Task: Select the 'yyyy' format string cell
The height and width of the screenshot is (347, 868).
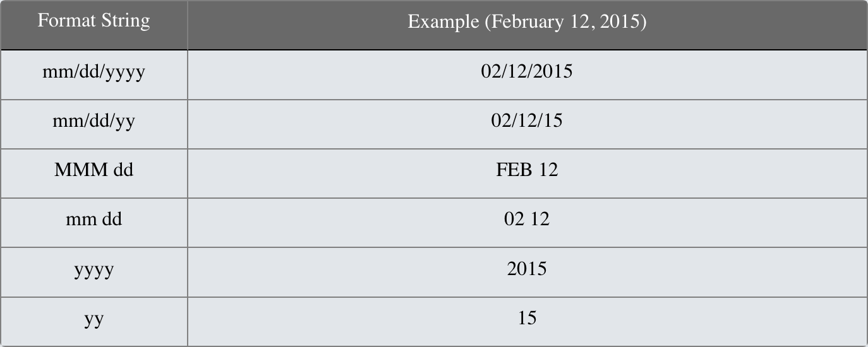Action: coord(93,269)
